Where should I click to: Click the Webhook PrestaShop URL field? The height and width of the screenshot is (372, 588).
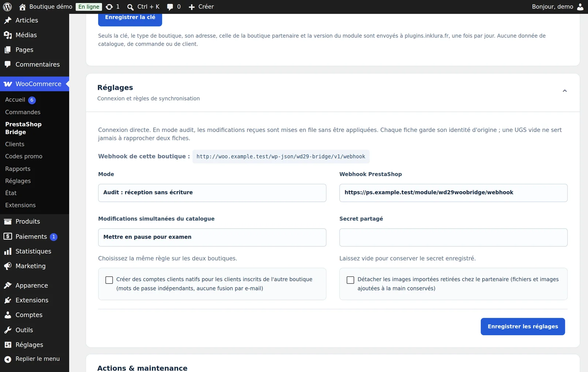pos(453,193)
